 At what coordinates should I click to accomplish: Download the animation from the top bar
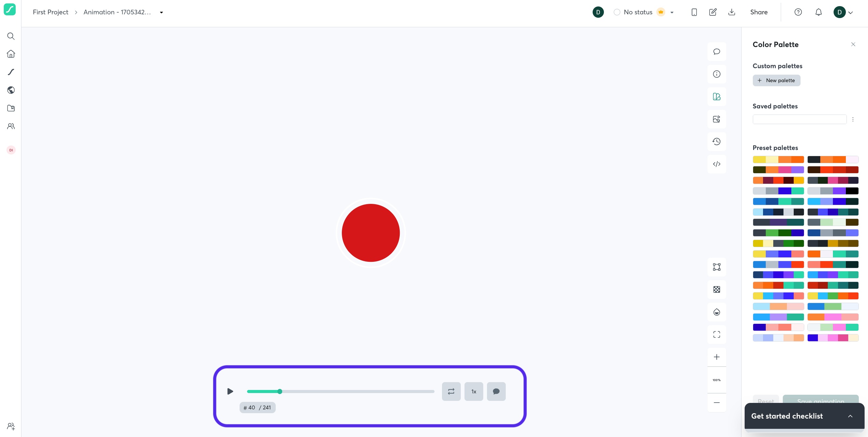(732, 12)
